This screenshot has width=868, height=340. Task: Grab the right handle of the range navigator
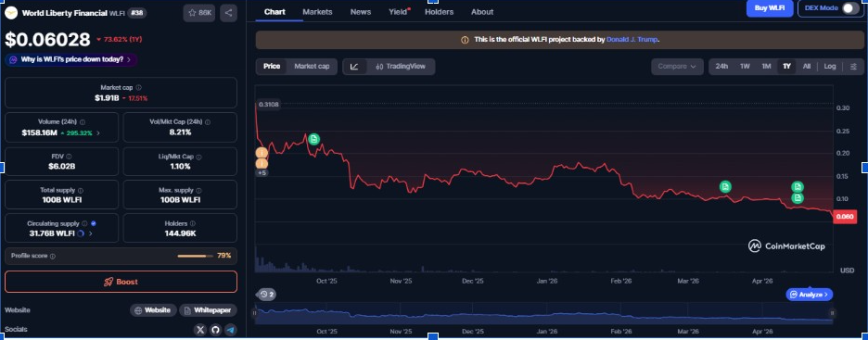[x=832, y=313]
